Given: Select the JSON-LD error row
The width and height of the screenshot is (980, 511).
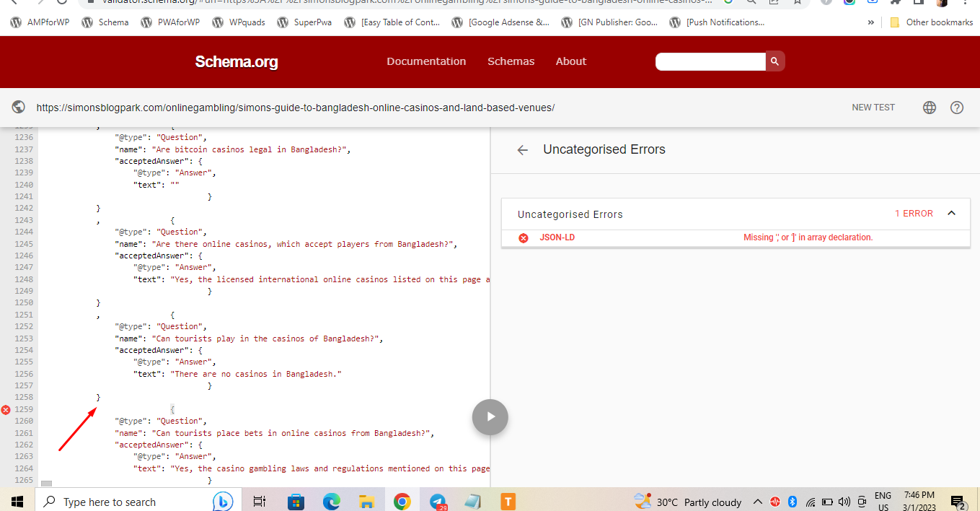Looking at the screenshot, I should pyautogui.click(x=736, y=238).
